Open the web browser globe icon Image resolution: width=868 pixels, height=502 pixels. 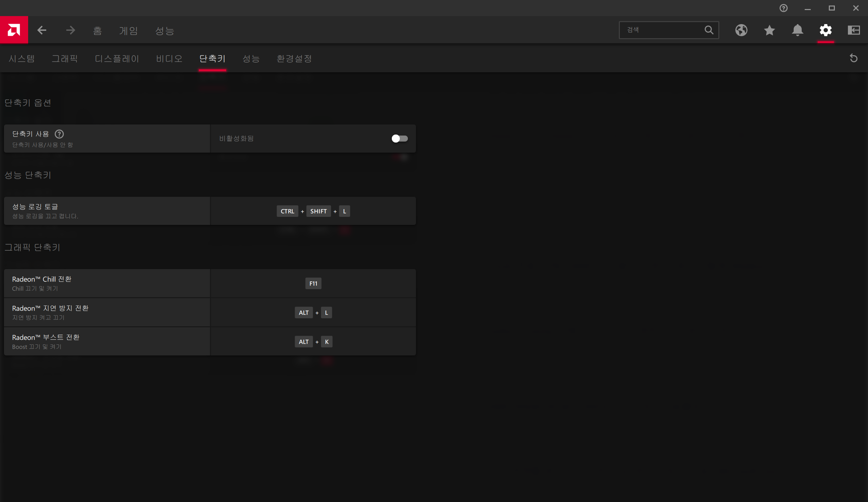click(x=741, y=30)
